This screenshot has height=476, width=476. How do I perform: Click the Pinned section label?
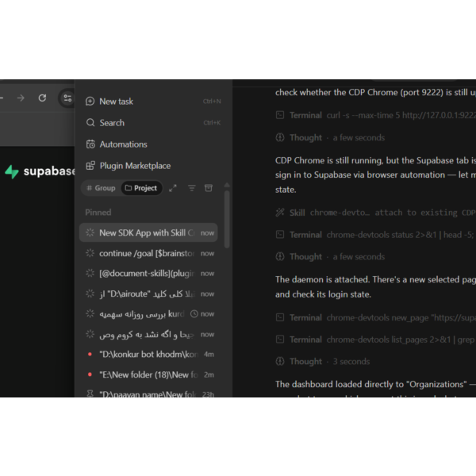[x=98, y=212]
